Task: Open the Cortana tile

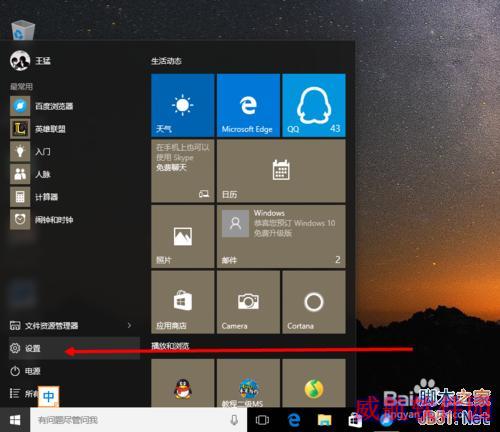Action: pyautogui.click(x=314, y=302)
